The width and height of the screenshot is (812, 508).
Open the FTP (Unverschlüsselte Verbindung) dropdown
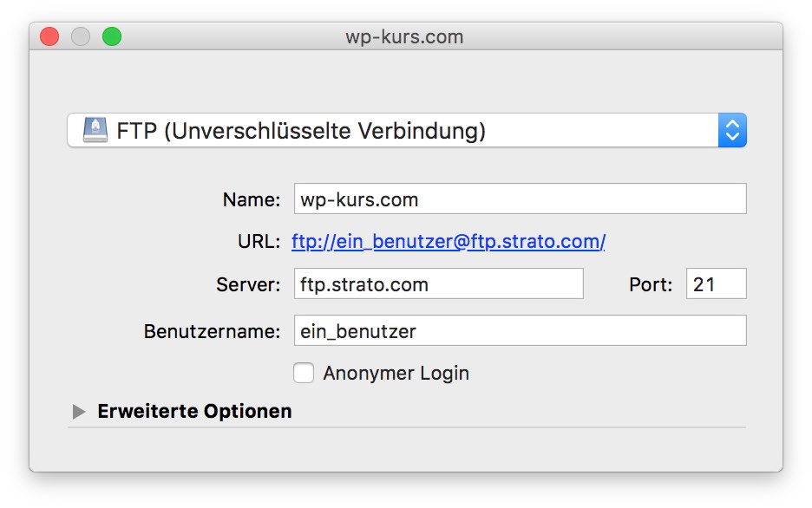[390, 131]
